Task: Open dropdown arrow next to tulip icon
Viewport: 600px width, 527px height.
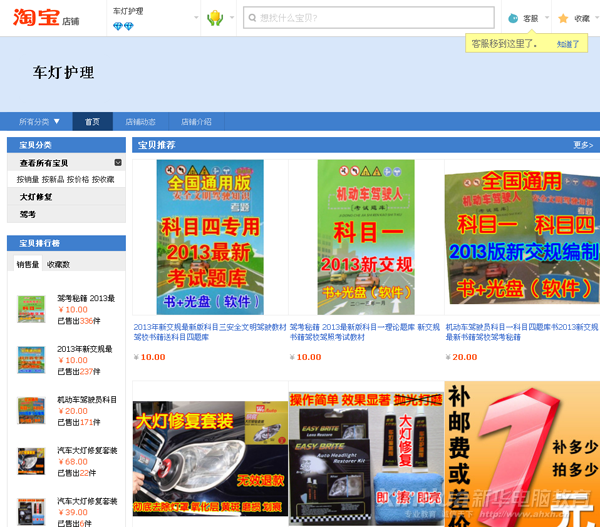Action: 230,18
